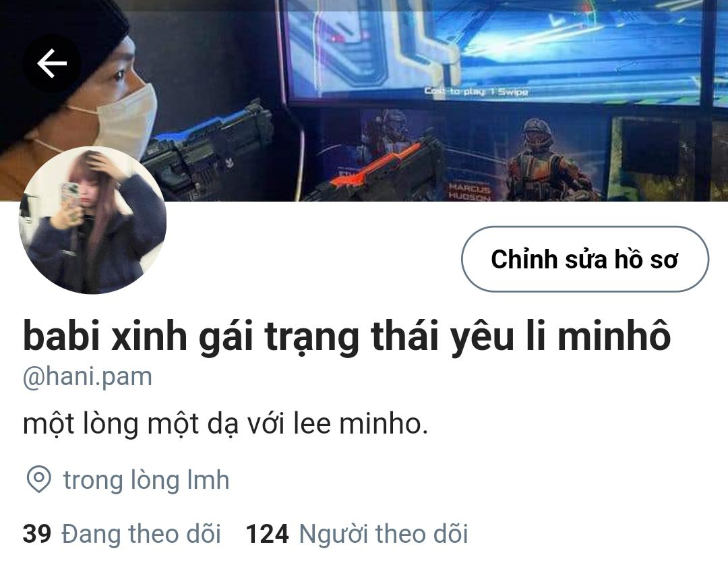Tap the 124 followers count number
Screen dimensions: 728x588
[267, 533]
